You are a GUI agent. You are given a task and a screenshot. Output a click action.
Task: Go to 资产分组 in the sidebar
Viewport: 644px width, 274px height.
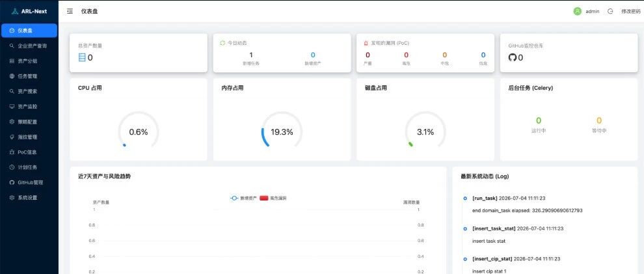(29, 61)
